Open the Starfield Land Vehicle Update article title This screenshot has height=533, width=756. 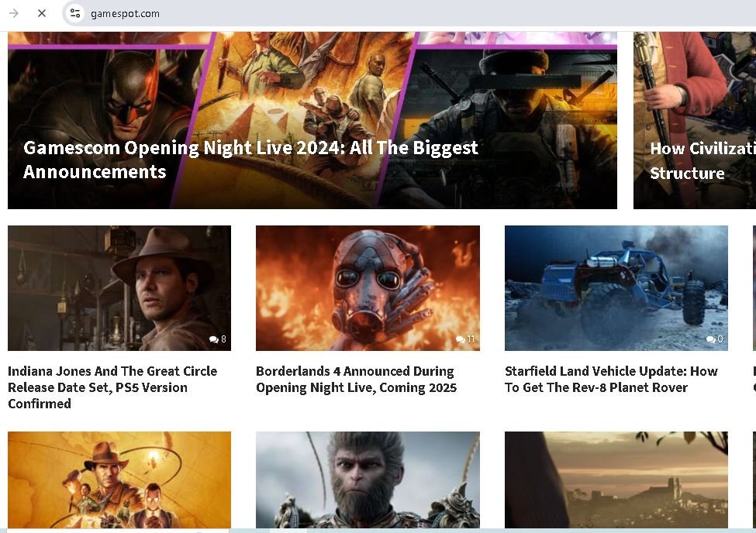click(x=611, y=380)
